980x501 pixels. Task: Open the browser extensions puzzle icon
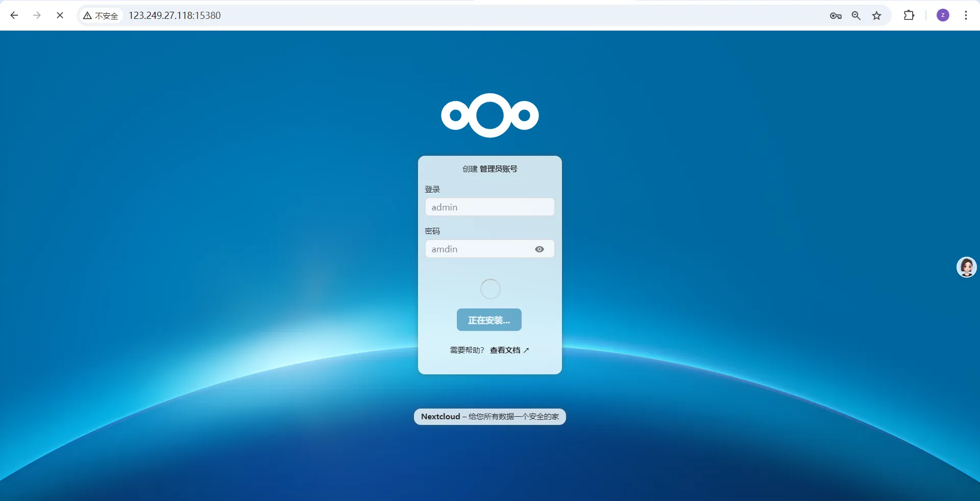pos(909,15)
